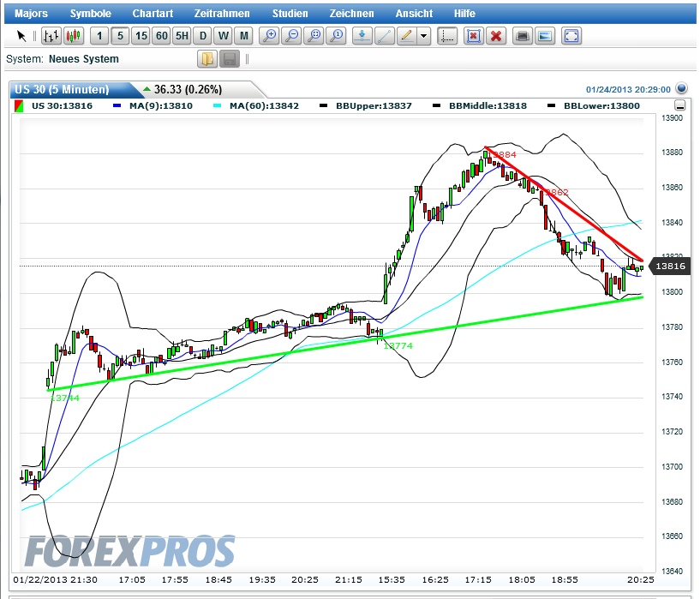
Task: Click the 13744 green price annotation
Action: point(65,398)
